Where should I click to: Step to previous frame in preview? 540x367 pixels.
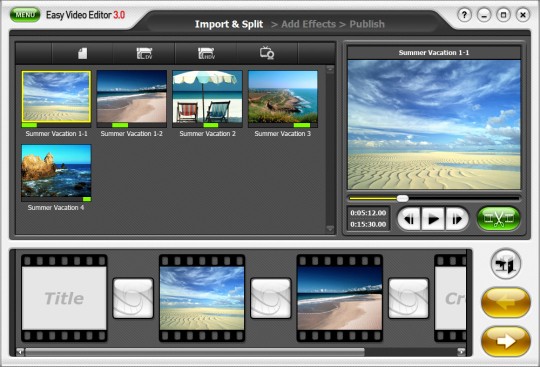coord(409,219)
